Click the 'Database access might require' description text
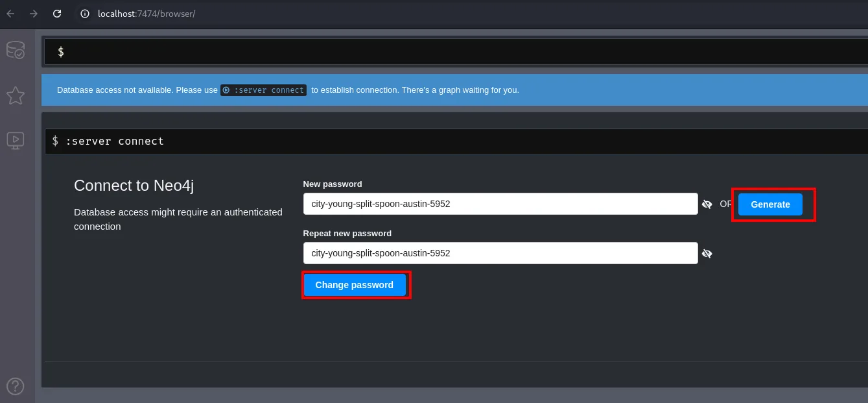 coord(178,219)
